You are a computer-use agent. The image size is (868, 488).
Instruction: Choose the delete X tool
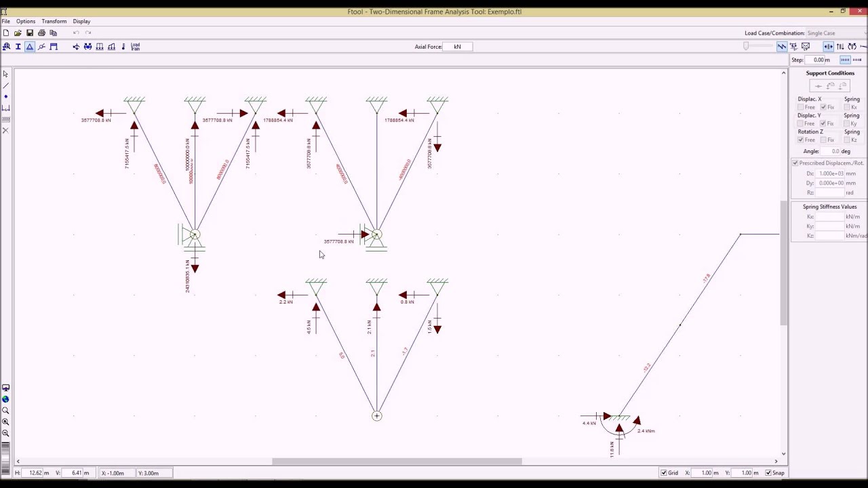pos(5,130)
